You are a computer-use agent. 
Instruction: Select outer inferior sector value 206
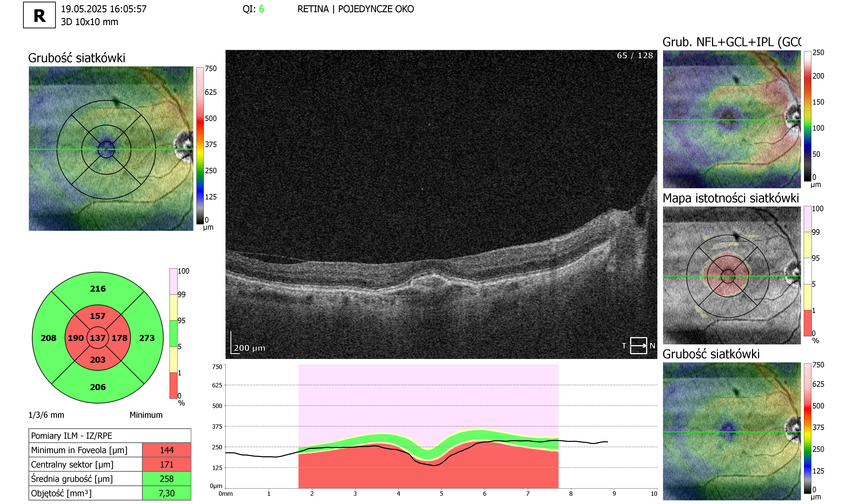coord(98,387)
